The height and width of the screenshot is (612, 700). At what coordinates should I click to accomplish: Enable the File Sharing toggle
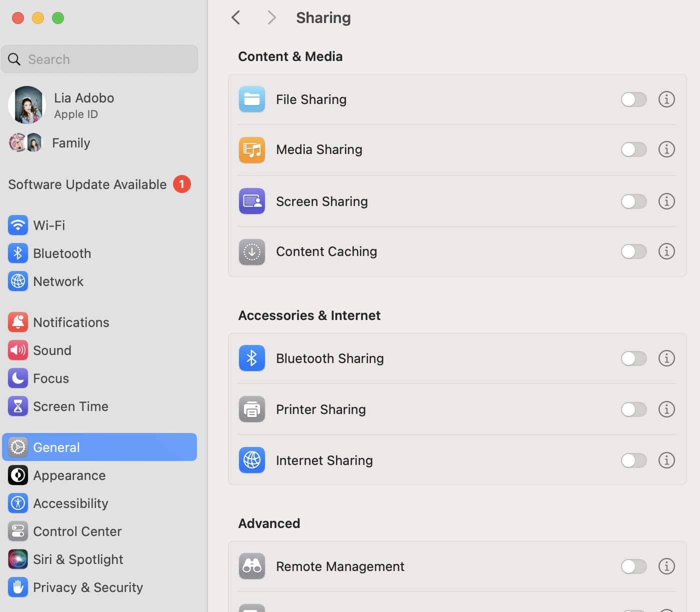point(633,99)
